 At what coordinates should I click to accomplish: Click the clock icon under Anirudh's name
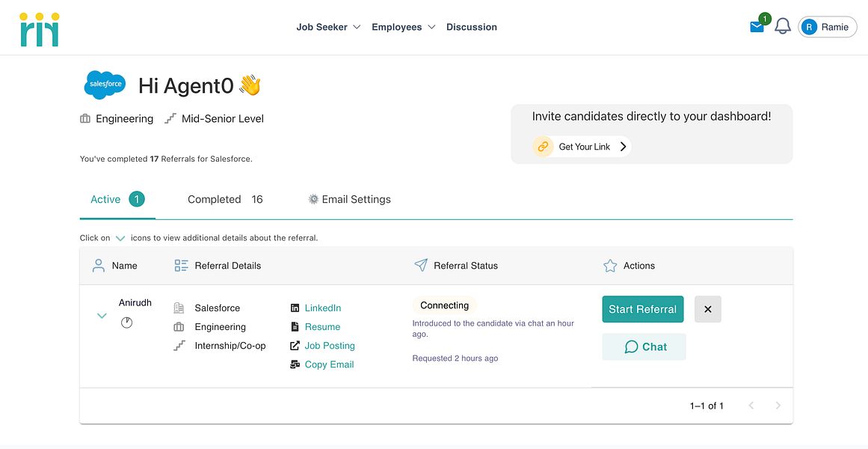126,322
